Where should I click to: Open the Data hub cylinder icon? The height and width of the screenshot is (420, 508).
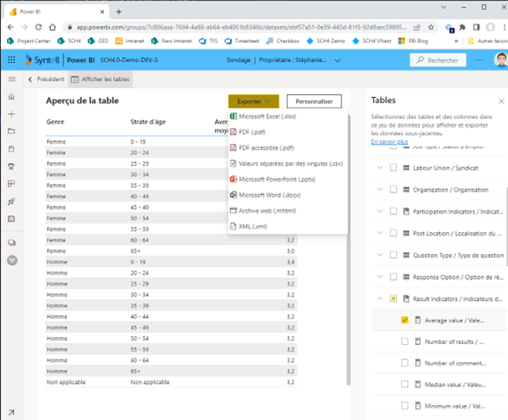[x=11, y=149]
